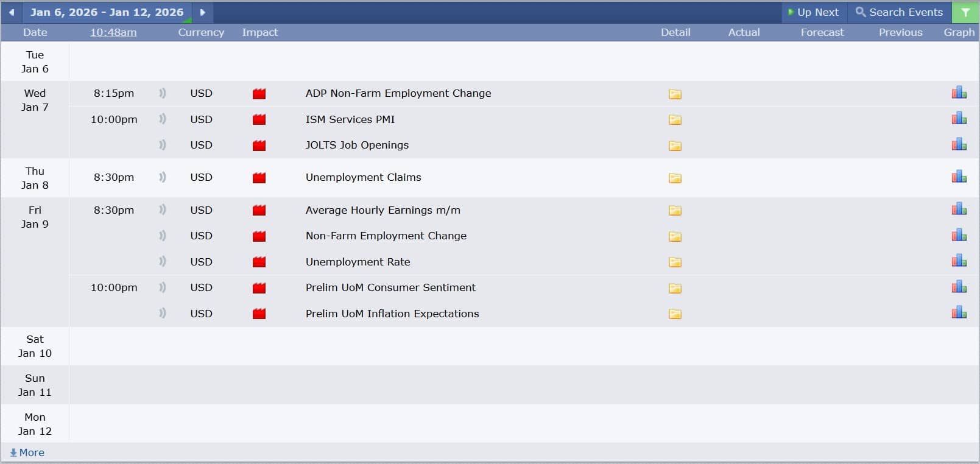Open the Jan 6 - Jan 12 date range picker
The height and width of the screenshot is (464, 980).
point(107,12)
